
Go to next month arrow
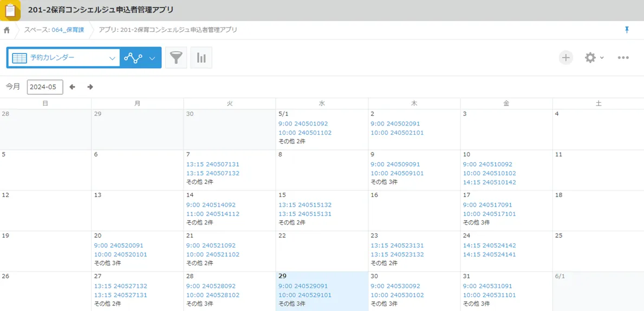tap(90, 87)
